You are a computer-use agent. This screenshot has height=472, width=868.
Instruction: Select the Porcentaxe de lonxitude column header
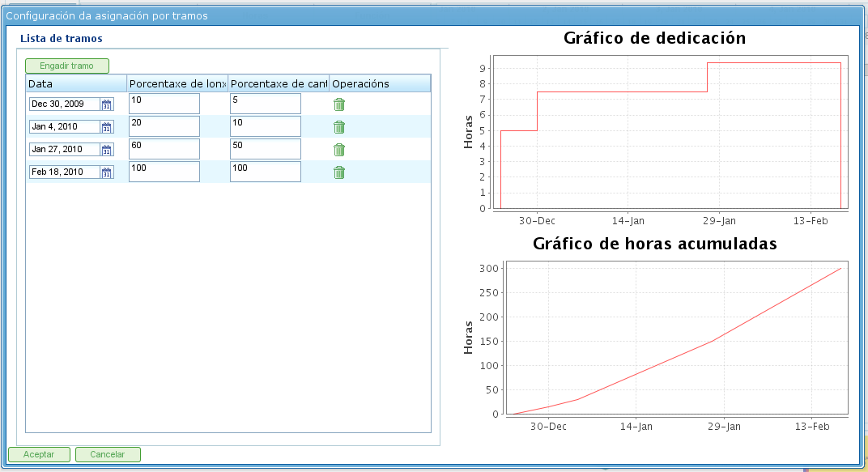click(x=177, y=83)
